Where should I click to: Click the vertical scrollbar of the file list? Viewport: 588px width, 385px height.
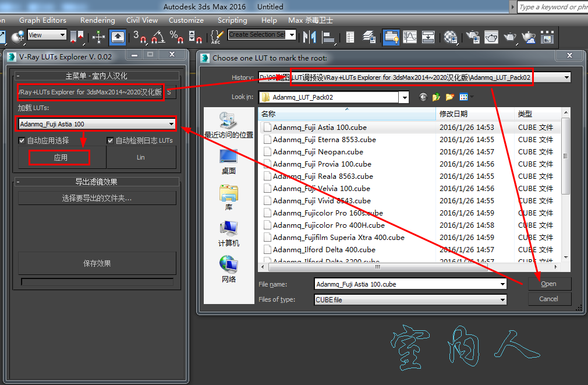[565, 156]
